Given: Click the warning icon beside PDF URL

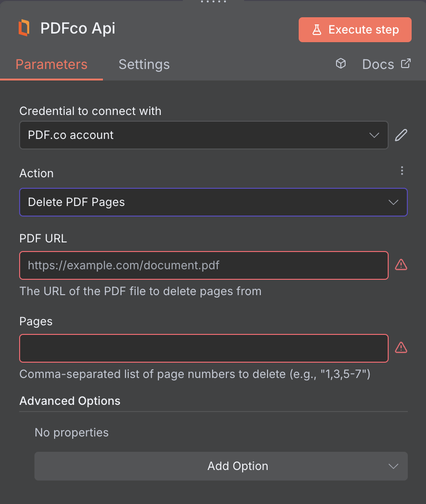Looking at the screenshot, I should 401,265.
